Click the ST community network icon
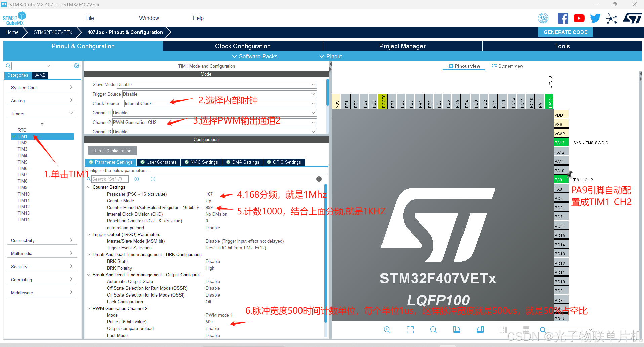This screenshot has height=347, width=644. point(611,18)
